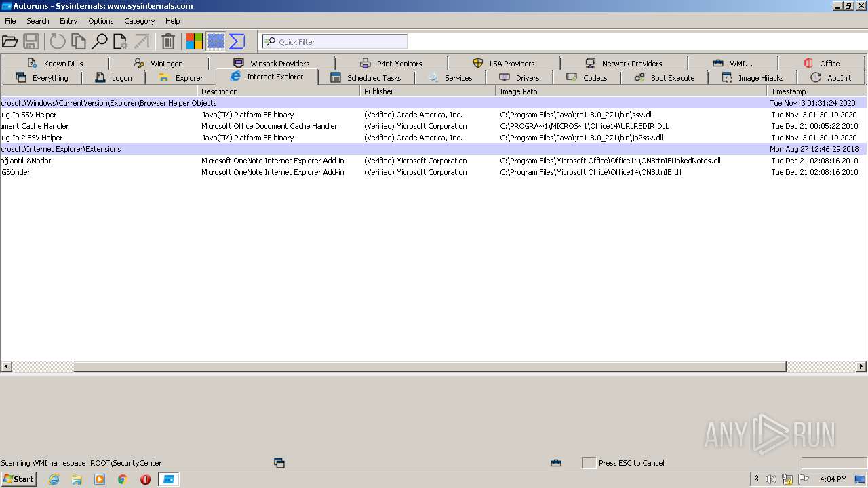Screen dimensions: 868x488
Task: Switch to the Network Providers tab
Action: click(x=624, y=63)
